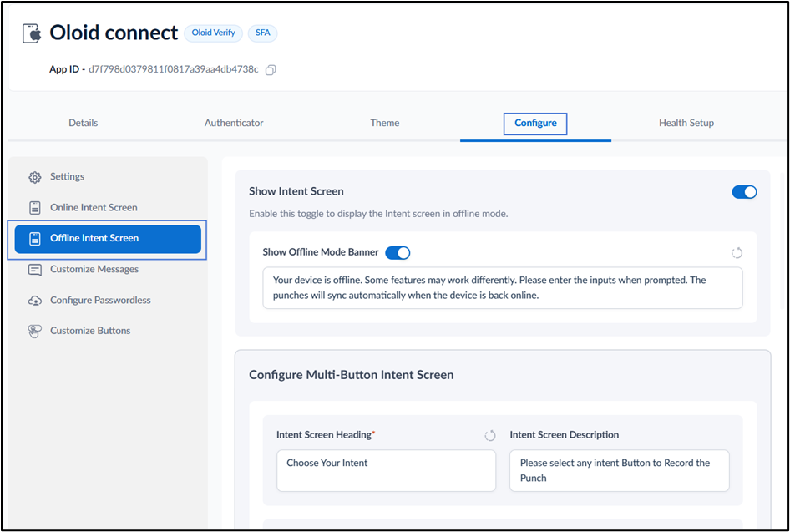Select the Configure tab
Screen dimensions: 790x532
coord(535,124)
